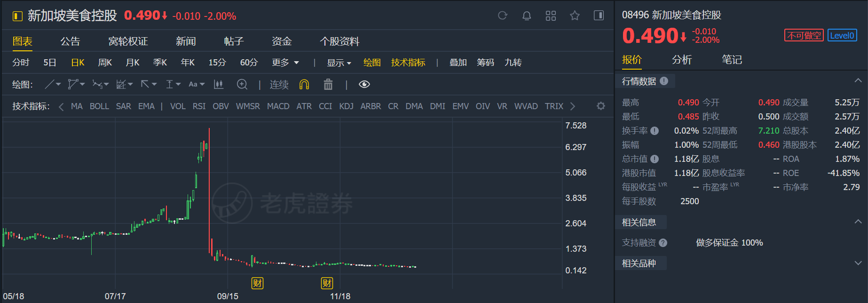Viewport: 868px width, 303px height.
Task: Click the second 财 earnings marker
Action: pos(327,283)
